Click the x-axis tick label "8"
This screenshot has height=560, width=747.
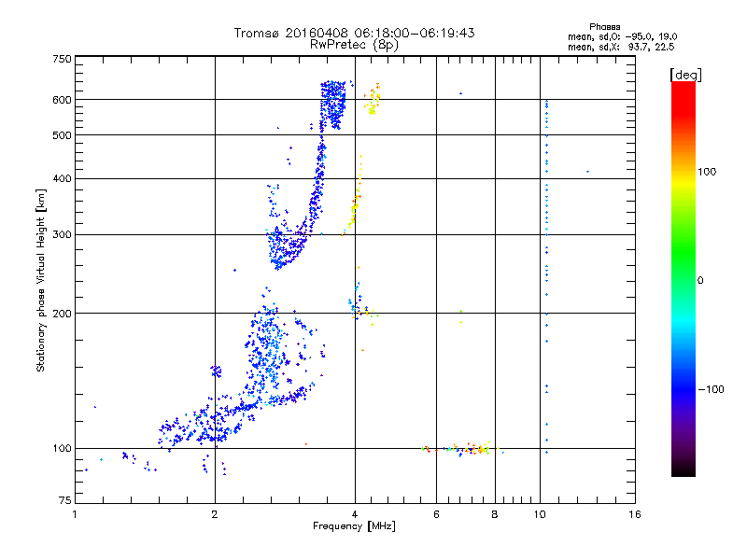click(x=495, y=514)
